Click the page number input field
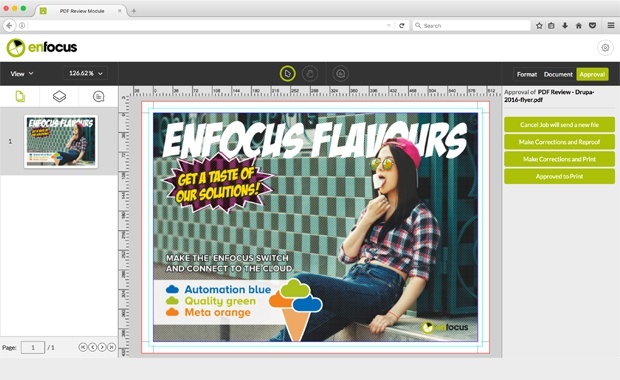The width and height of the screenshot is (620, 380). 33,348
